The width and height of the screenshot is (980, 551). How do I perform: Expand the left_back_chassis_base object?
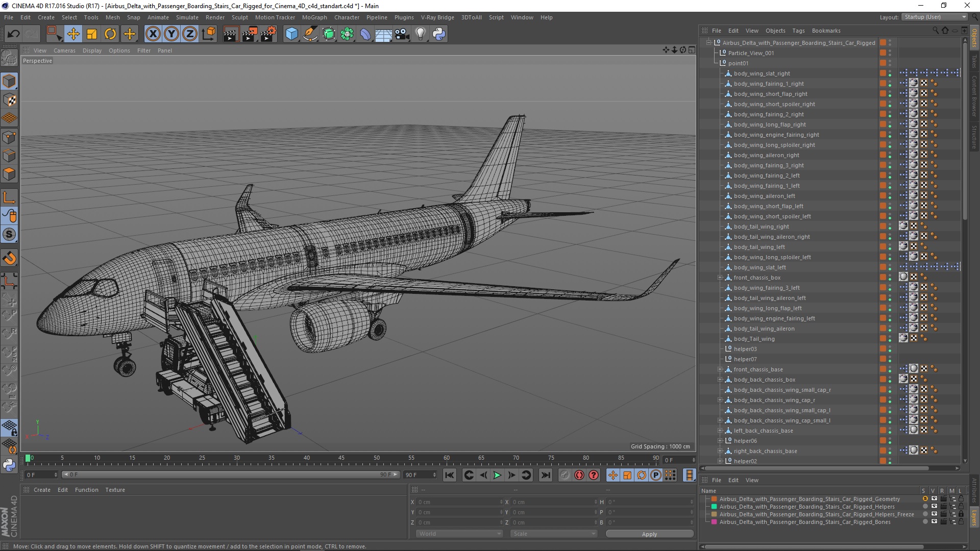point(720,431)
